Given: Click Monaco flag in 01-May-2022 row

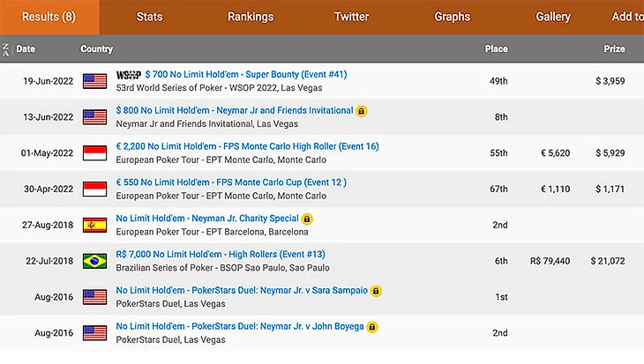Looking at the screenshot, I should pyautogui.click(x=95, y=153).
